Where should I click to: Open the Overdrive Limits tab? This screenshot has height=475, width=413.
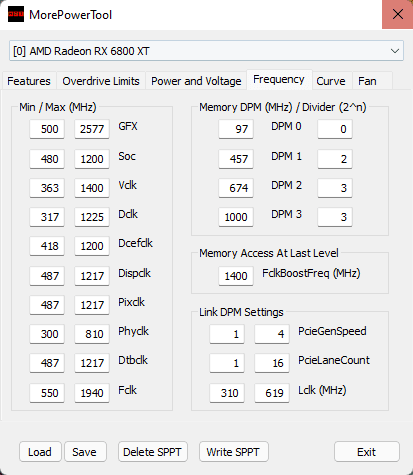[101, 81]
